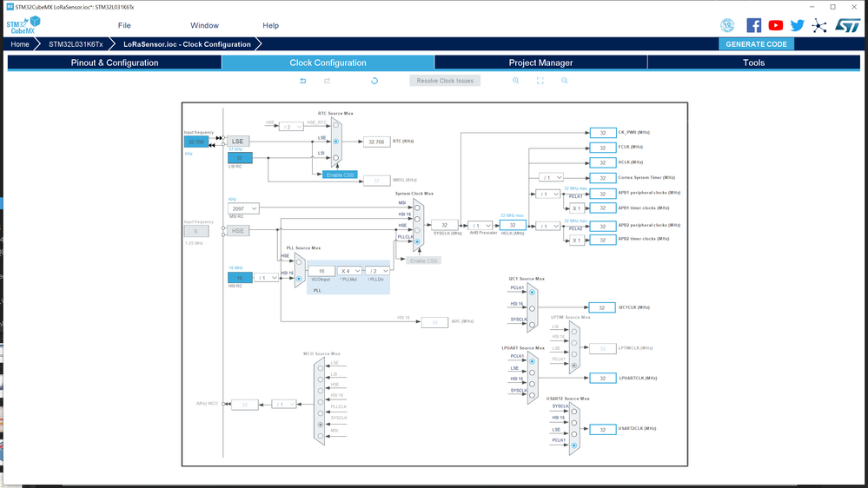Redo the clock configuration change

(328, 81)
